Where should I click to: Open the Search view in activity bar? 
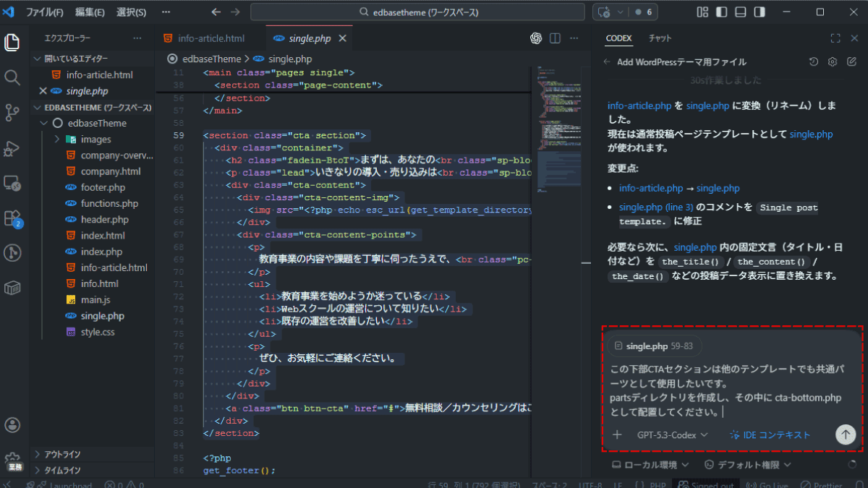12,77
